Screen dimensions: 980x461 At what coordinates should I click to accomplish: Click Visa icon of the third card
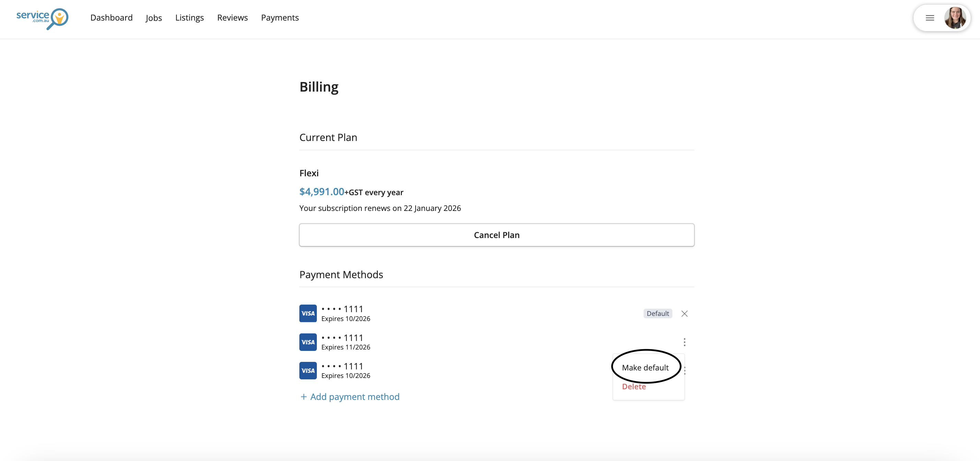click(308, 371)
